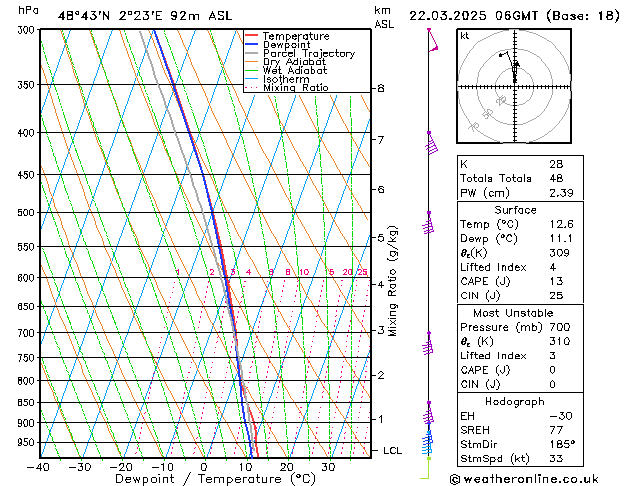Click the CAPE (J) surface value
Viewport: 629px width, 486px height.
(x=556, y=281)
